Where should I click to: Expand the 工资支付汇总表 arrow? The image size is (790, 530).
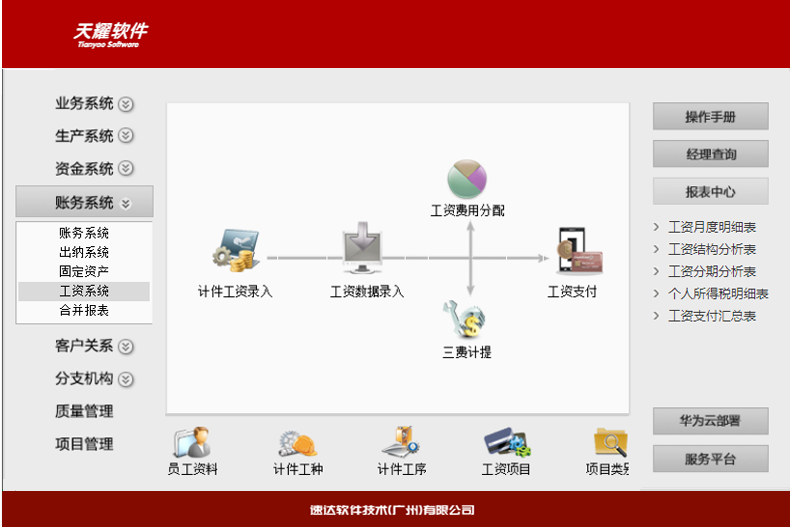coord(656,316)
